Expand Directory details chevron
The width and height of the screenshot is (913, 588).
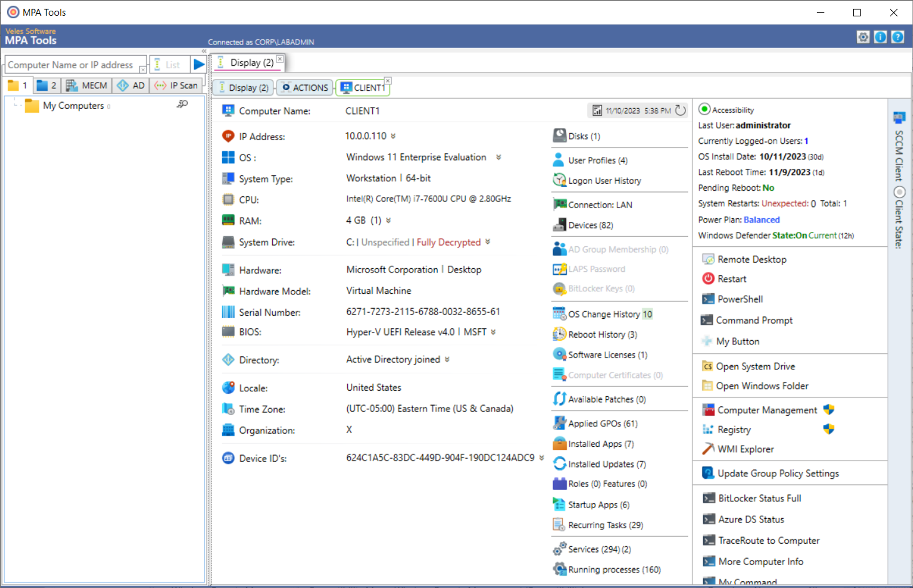447,359
